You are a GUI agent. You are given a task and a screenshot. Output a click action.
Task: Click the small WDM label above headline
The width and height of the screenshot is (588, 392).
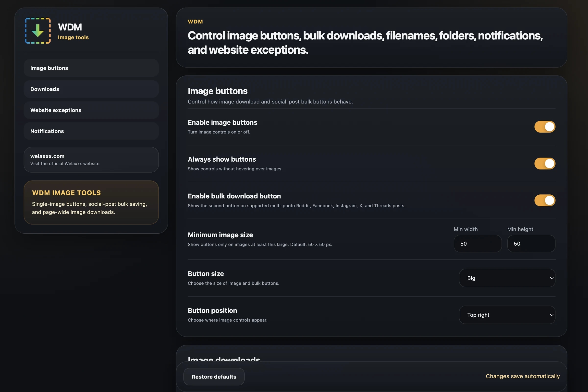click(x=195, y=22)
